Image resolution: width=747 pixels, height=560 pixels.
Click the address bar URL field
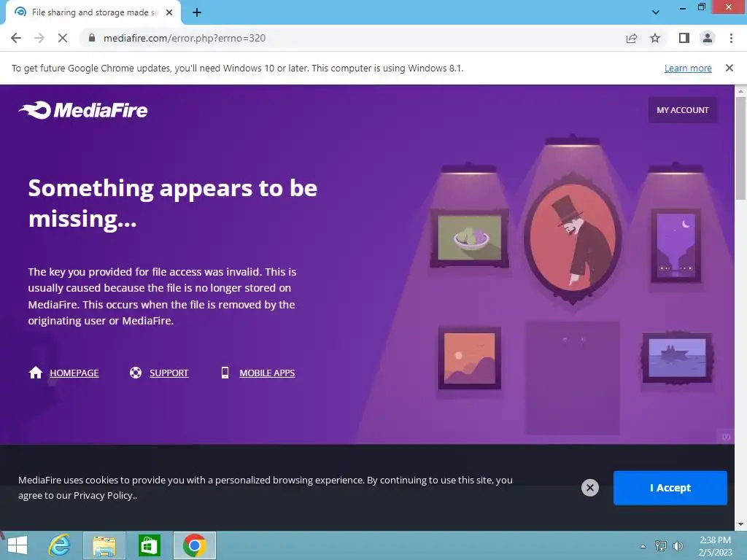pos(352,38)
